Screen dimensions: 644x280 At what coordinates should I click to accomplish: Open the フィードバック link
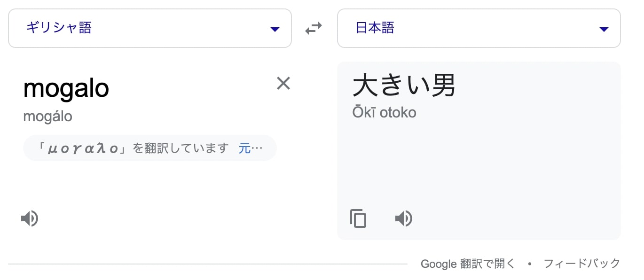point(582,264)
